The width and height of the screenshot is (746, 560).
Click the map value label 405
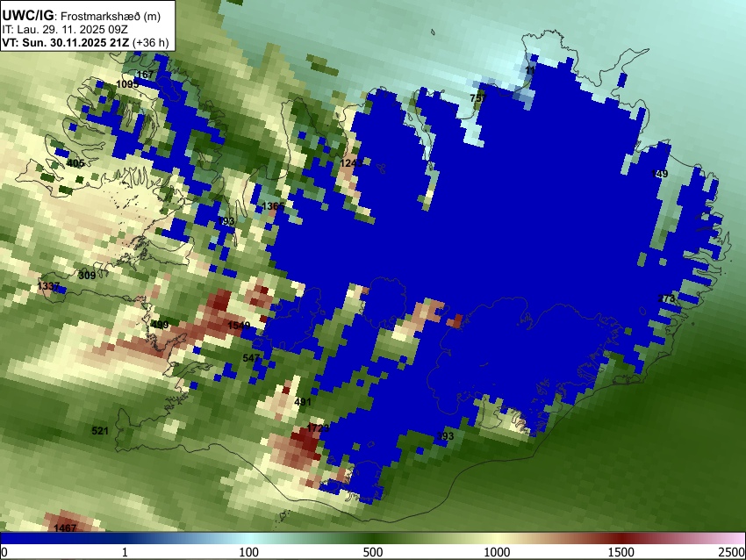75,163
